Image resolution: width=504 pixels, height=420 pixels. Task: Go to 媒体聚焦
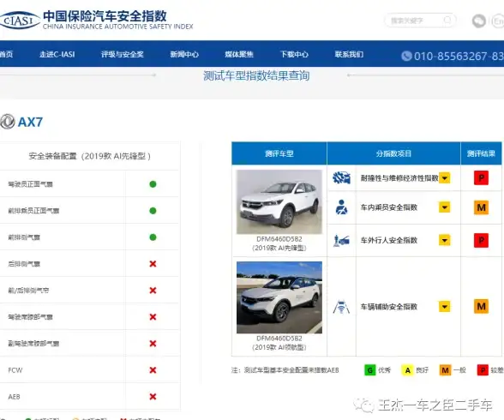[x=239, y=54]
